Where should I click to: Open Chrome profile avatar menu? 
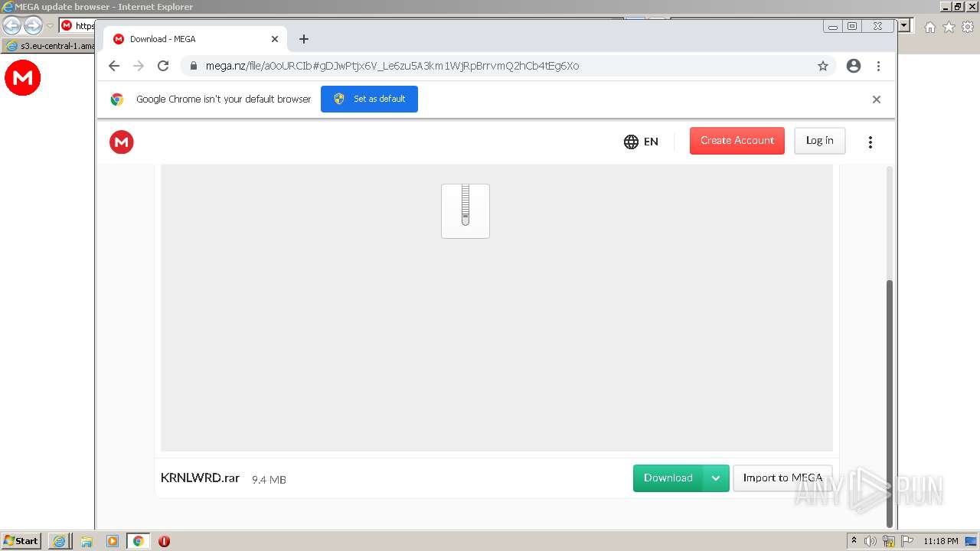pyautogui.click(x=854, y=66)
